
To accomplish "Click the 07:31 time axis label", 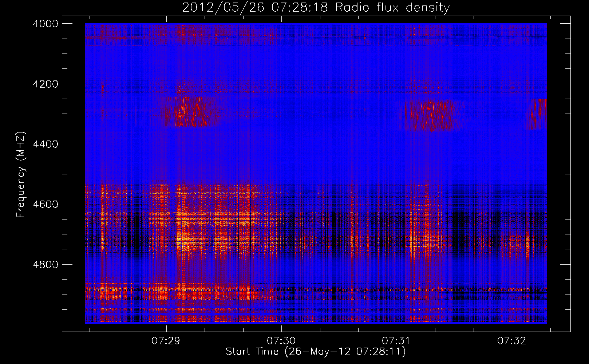I will (x=396, y=341).
